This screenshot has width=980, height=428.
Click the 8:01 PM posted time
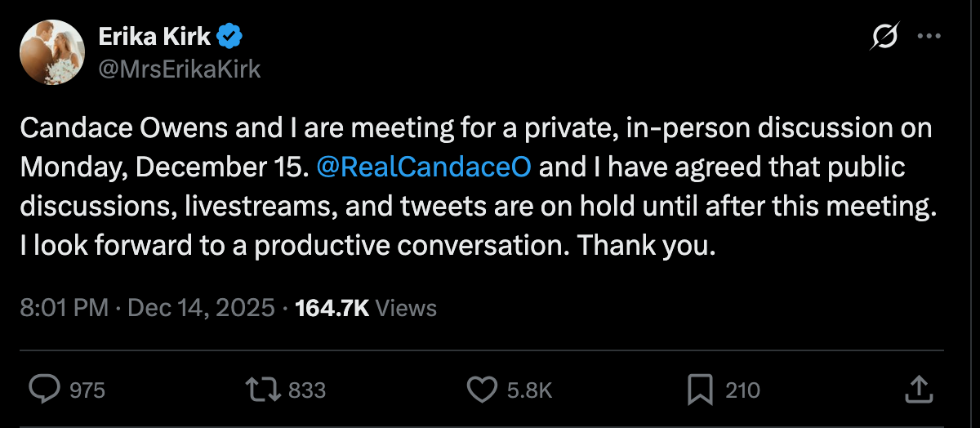64,308
